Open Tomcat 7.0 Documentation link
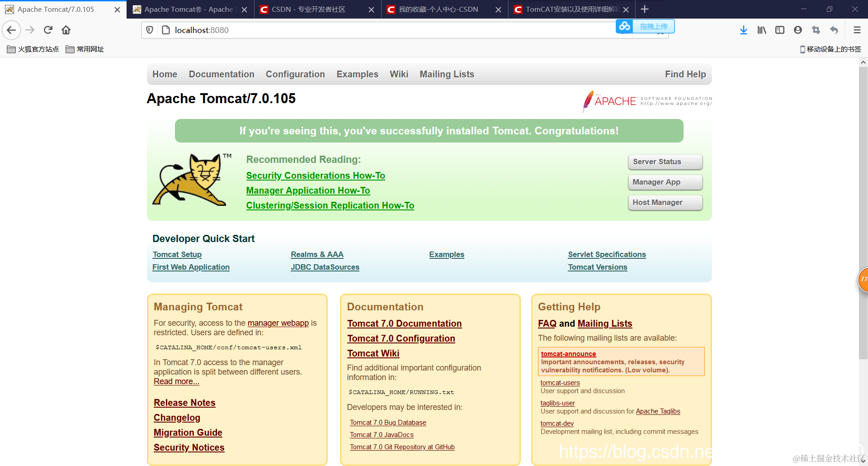The height and width of the screenshot is (466, 868). pos(404,323)
